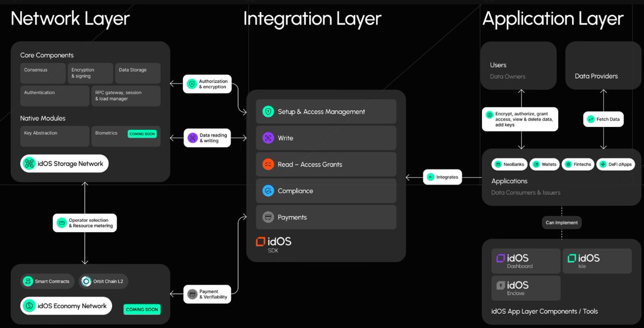Image resolution: width=644 pixels, height=328 pixels.
Task: Click the green COMING SOON badge near Economy Network
Action: click(x=141, y=309)
